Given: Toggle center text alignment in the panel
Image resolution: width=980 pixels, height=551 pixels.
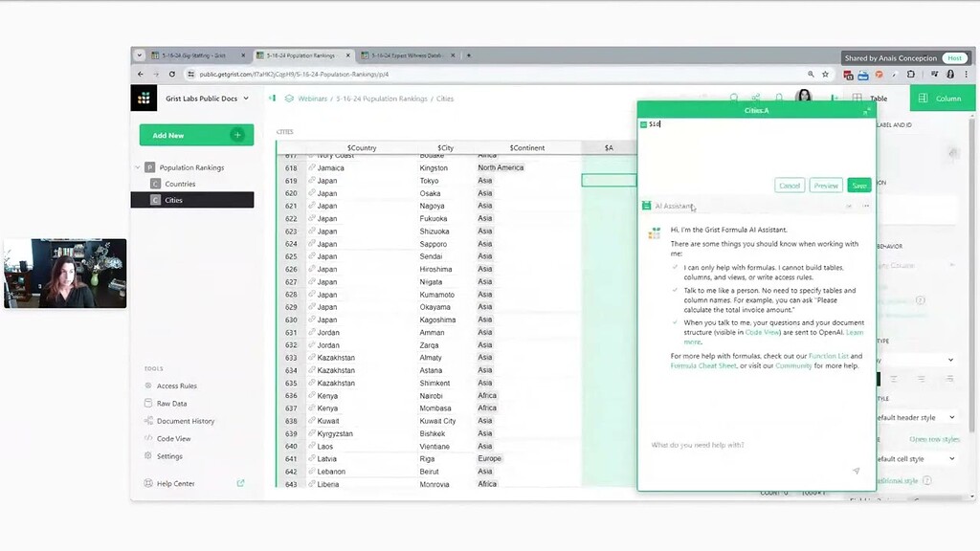Looking at the screenshot, I should pos(921,378).
